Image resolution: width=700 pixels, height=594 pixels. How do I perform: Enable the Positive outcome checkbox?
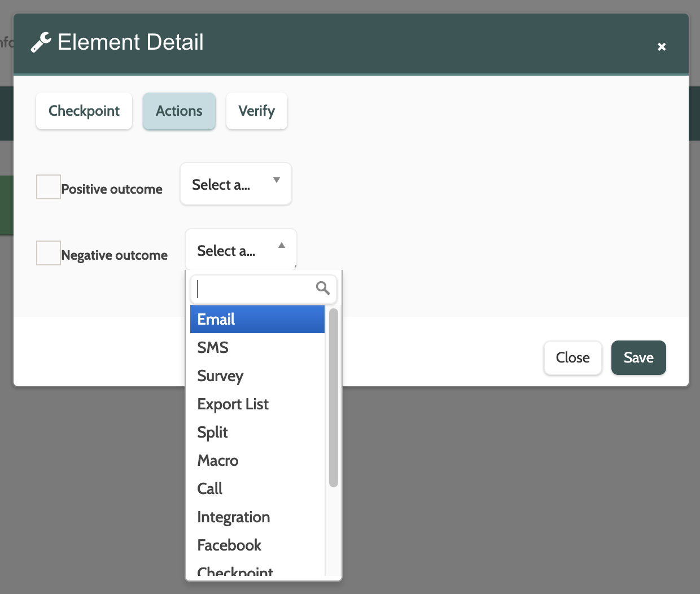coord(49,187)
